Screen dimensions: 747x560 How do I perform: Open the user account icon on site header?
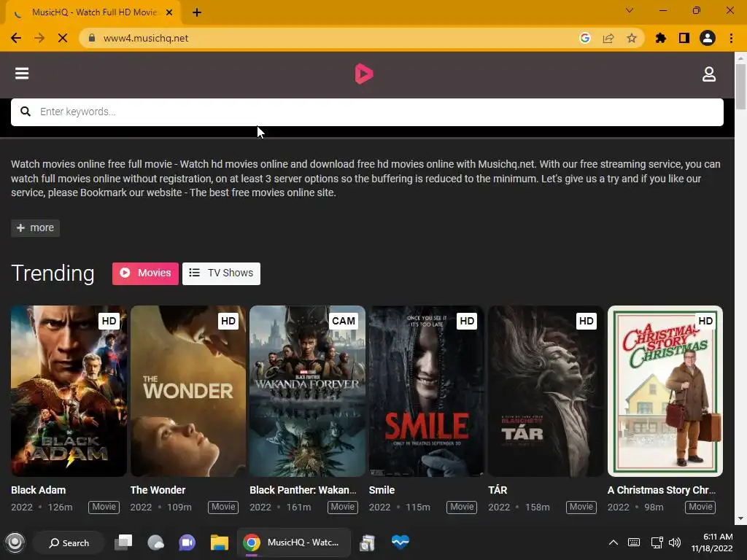pyautogui.click(x=709, y=74)
